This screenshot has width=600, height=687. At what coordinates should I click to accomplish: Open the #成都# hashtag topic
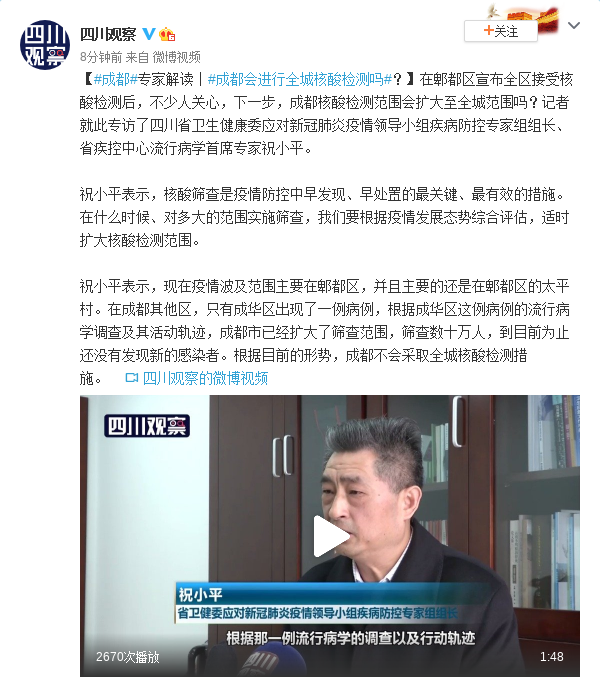click(x=116, y=79)
